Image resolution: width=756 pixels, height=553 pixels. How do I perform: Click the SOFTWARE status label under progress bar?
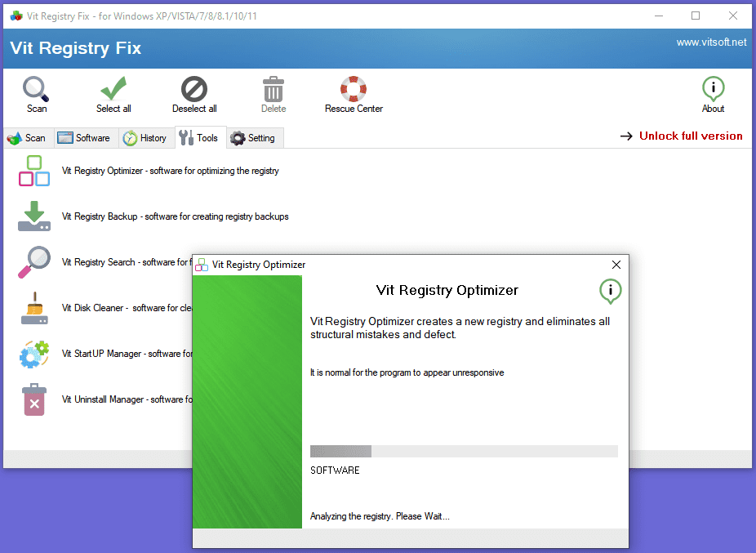(x=335, y=470)
